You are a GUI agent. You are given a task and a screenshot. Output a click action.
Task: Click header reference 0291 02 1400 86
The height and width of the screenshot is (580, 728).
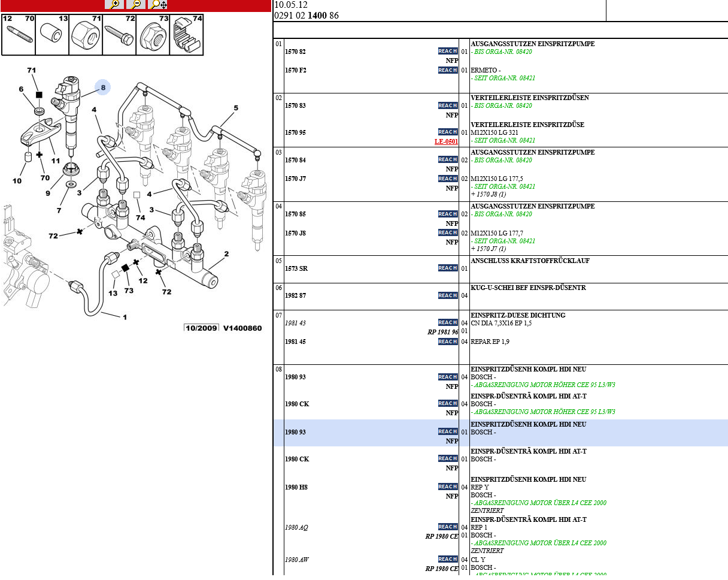(x=307, y=16)
